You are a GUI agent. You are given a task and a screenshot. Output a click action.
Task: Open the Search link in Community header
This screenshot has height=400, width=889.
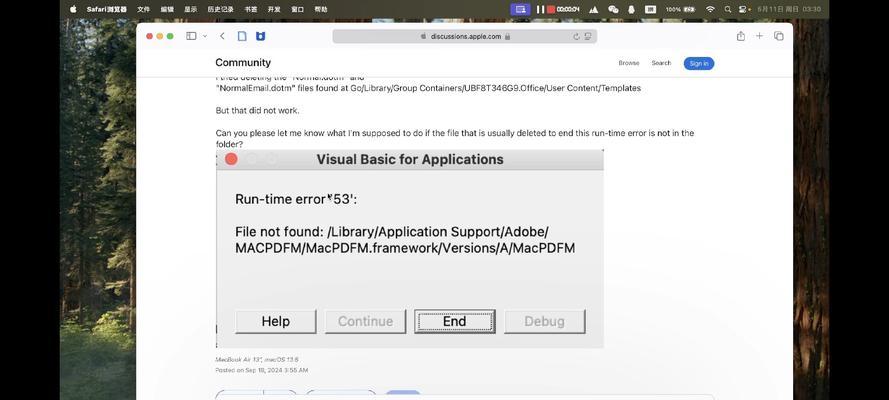point(661,63)
